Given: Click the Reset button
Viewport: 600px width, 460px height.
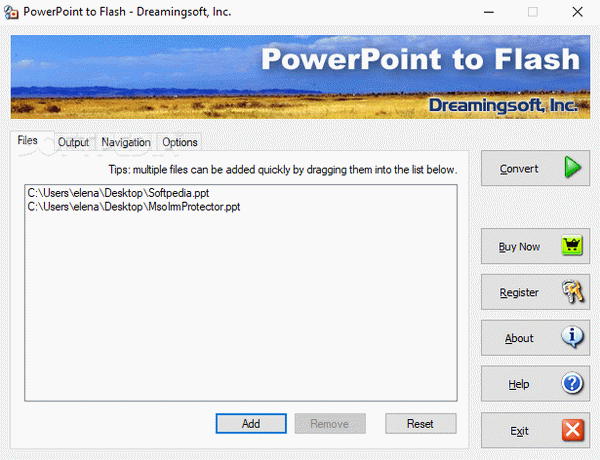Looking at the screenshot, I should [421, 424].
